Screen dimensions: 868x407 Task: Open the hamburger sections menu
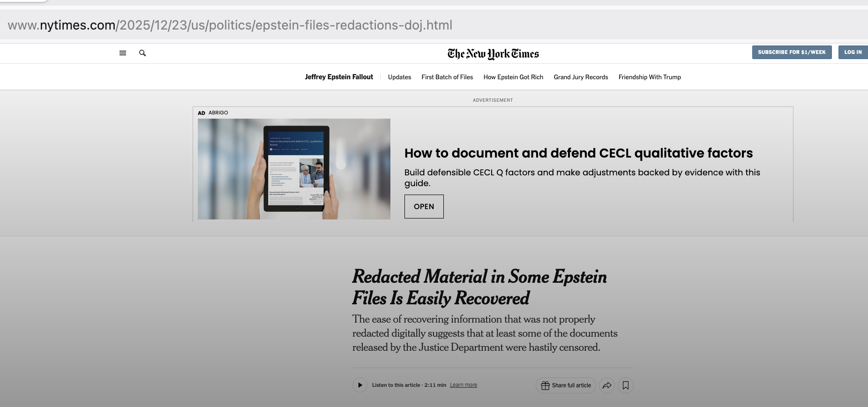point(123,53)
